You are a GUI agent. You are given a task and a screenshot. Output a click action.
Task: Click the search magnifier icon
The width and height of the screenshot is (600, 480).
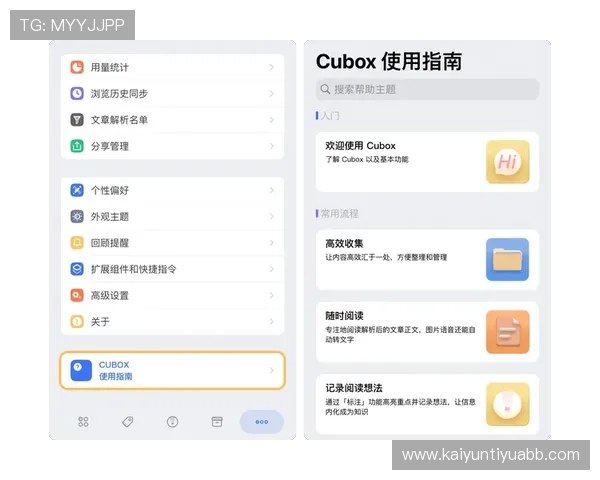(x=325, y=89)
